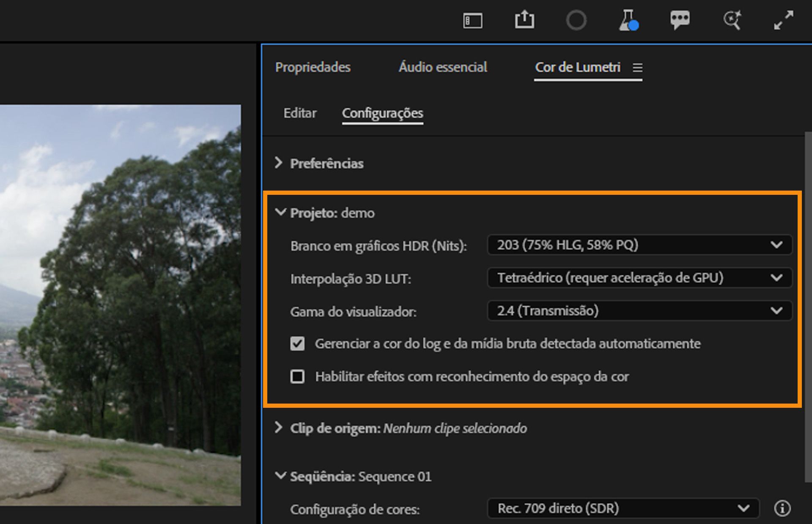Switch to the Editar subtab
The width and height of the screenshot is (812, 524).
pos(300,113)
